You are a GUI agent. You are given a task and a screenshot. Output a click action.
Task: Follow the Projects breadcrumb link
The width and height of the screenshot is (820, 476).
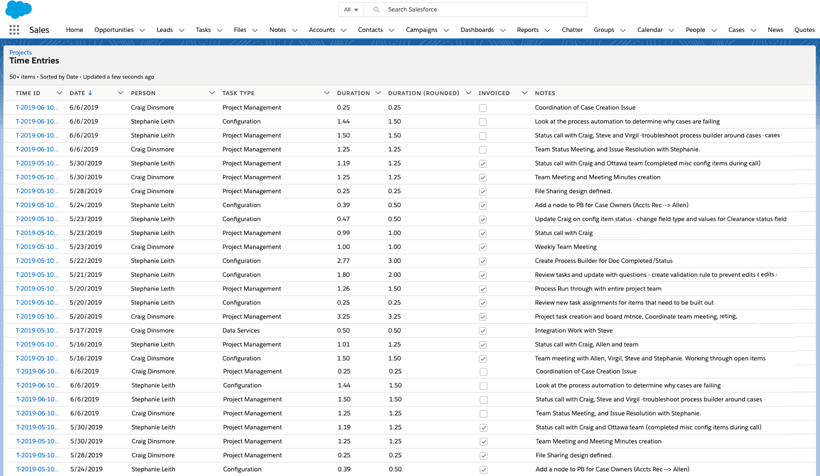click(x=20, y=52)
